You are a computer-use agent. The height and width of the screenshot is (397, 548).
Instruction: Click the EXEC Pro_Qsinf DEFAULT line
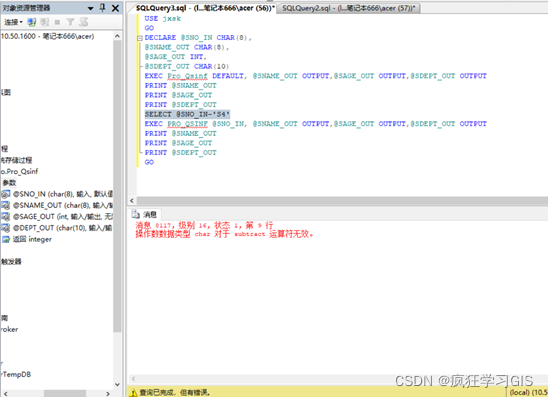point(316,76)
